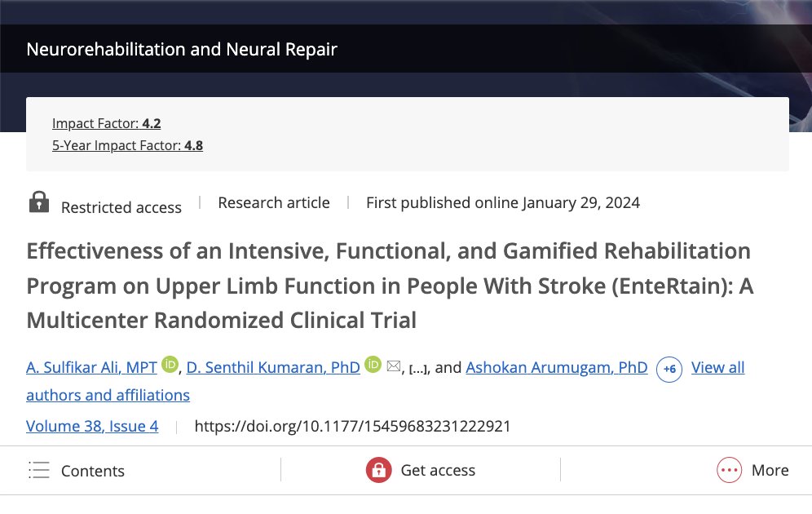812x514 pixels.
Task: Open Volume 38, Issue 4
Action: (x=92, y=426)
